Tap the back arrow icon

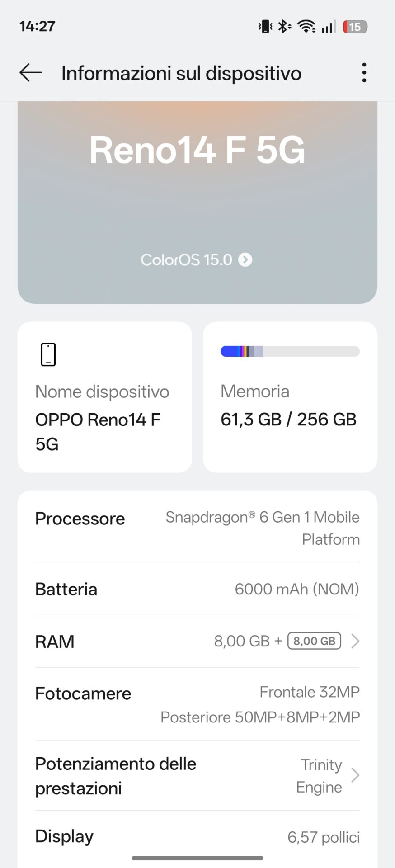pyautogui.click(x=31, y=73)
